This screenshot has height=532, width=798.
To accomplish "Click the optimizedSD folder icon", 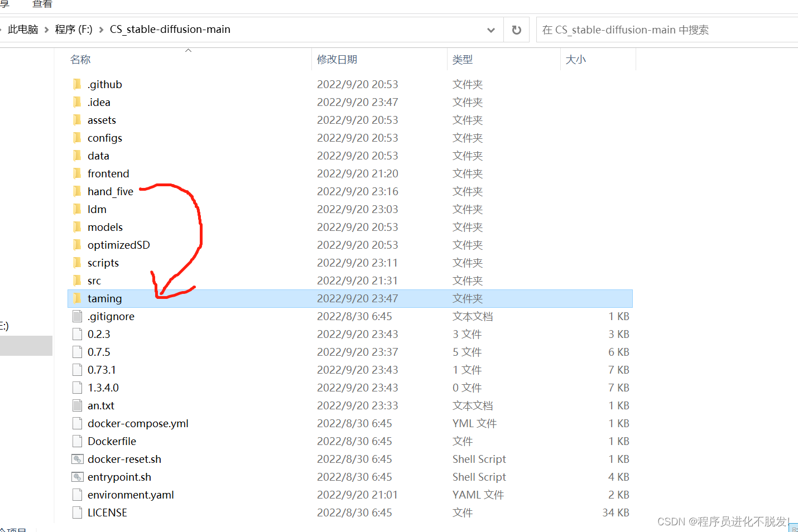I will coord(77,245).
